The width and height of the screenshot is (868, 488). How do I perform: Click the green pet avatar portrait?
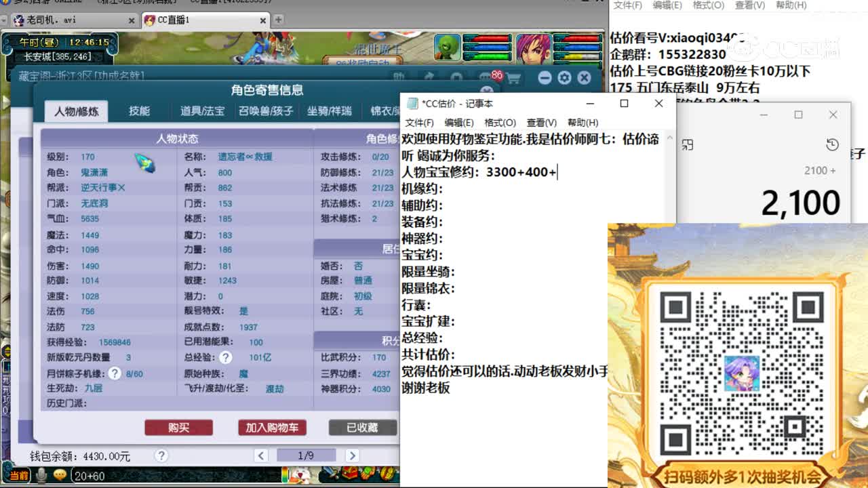(447, 47)
